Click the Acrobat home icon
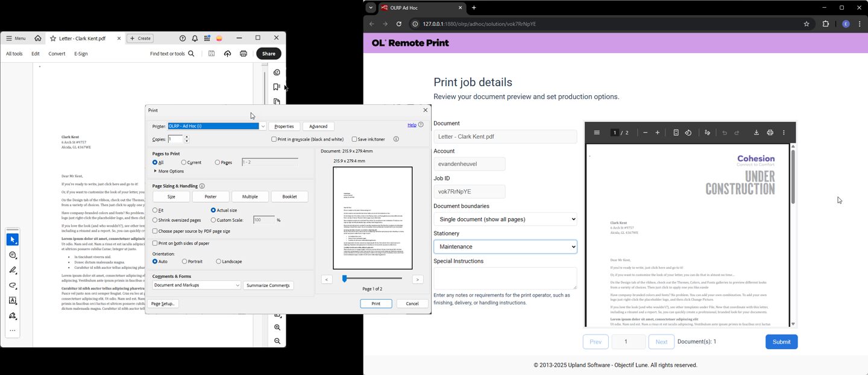 (x=38, y=39)
